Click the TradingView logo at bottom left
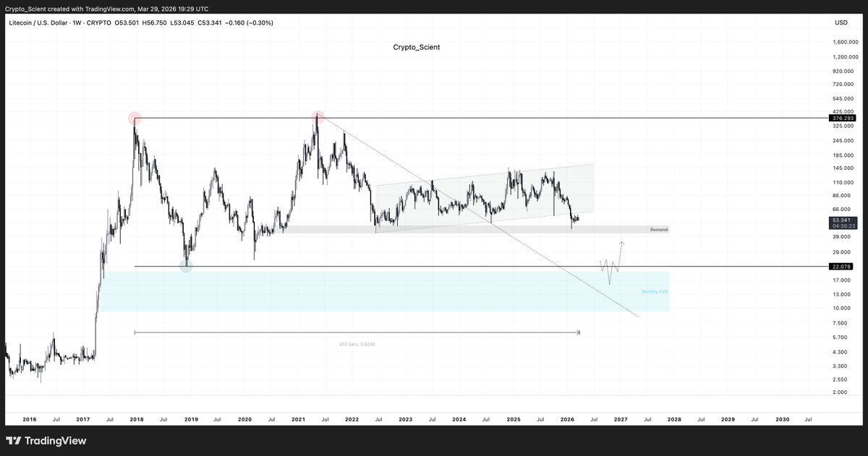Screen dimensions: 868x456 coord(46,441)
